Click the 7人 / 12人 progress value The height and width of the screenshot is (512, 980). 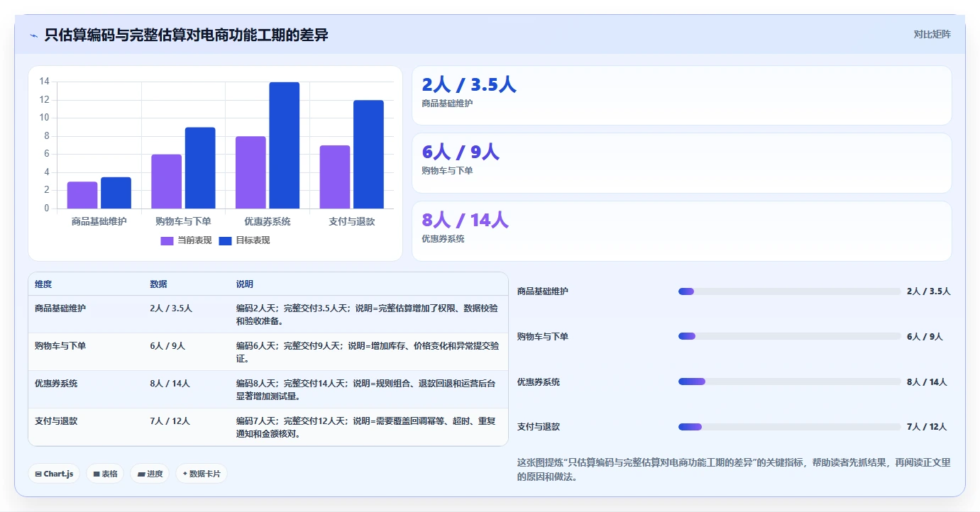pyautogui.click(x=927, y=427)
